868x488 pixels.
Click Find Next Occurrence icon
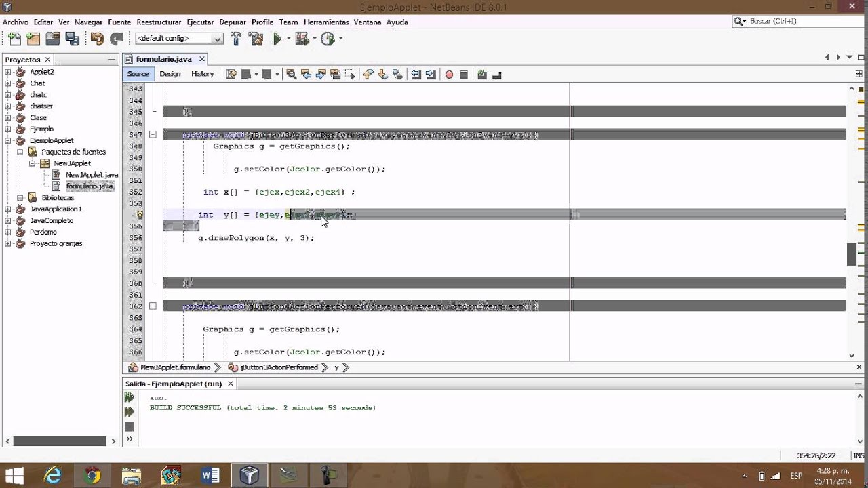[x=321, y=74]
